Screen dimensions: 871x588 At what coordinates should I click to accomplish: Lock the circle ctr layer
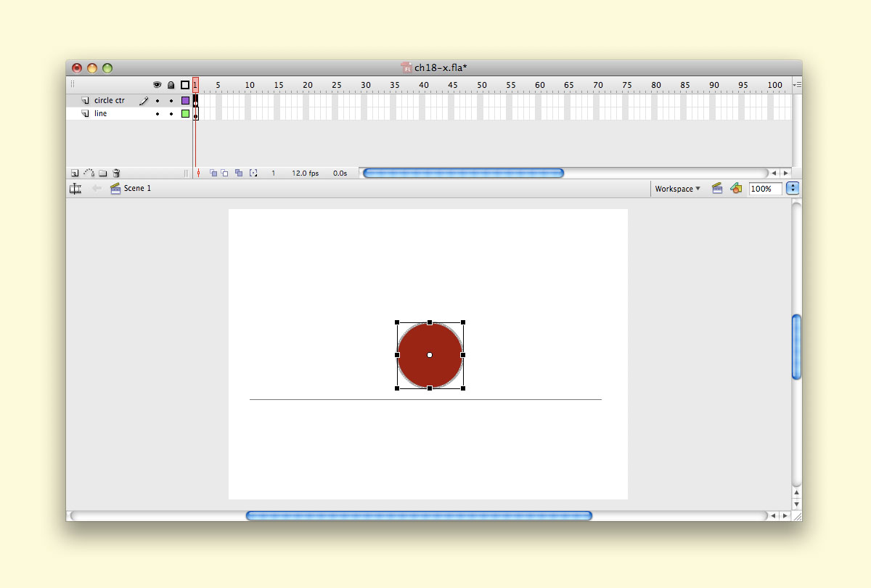click(x=171, y=100)
